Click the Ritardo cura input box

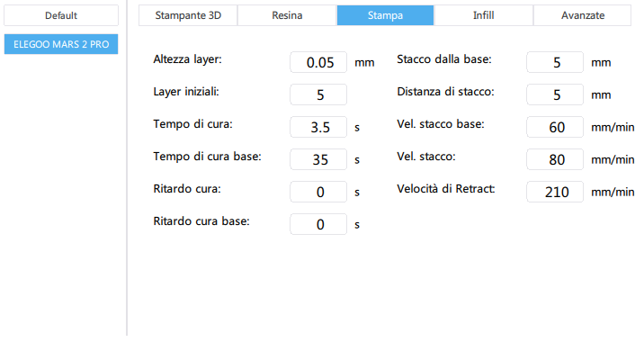click(x=318, y=192)
